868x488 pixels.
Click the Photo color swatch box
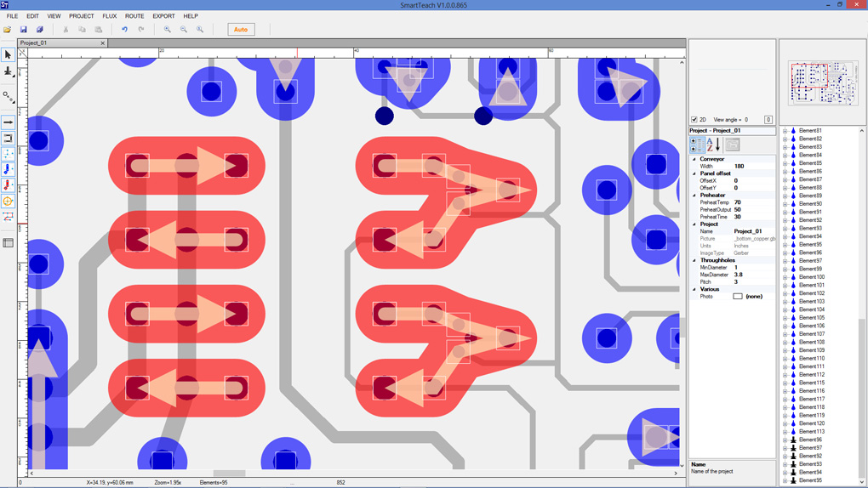coord(738,297)
